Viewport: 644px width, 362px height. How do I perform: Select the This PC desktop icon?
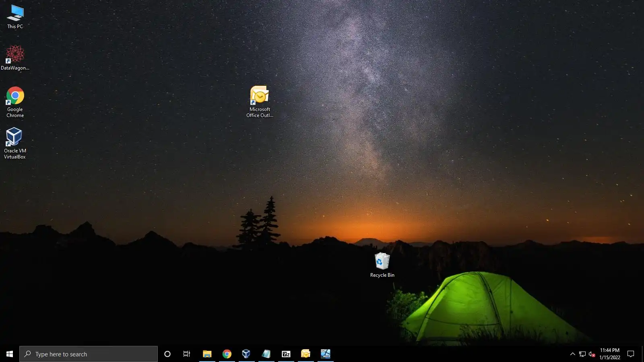(15, 17)
